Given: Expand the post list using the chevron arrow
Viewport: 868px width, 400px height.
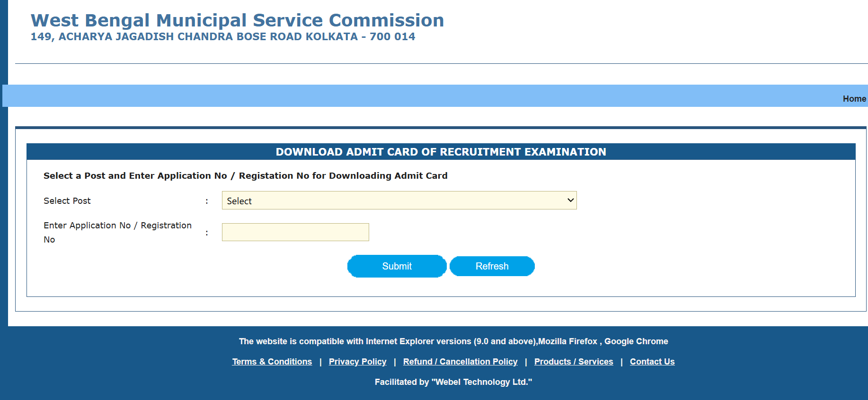Looking at the screenshot, I should pos(570,200).
